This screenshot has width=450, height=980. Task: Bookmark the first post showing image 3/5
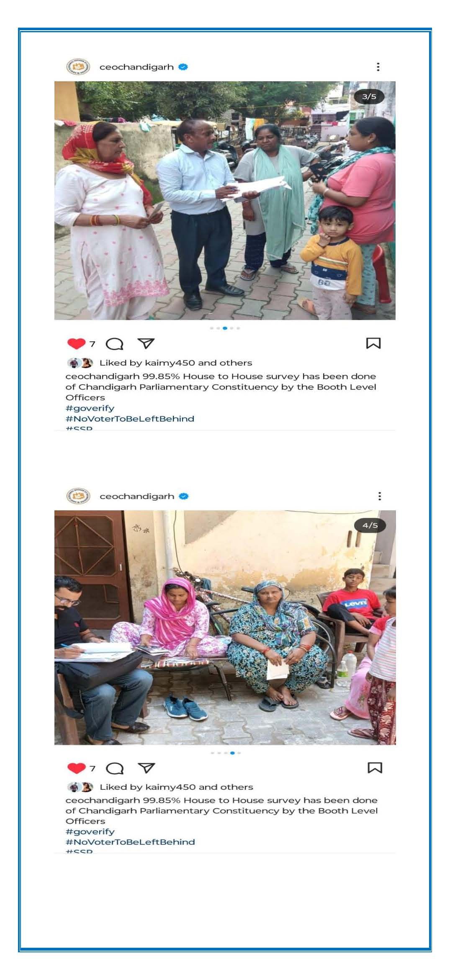pyautogui.click(x=373, y=344)
